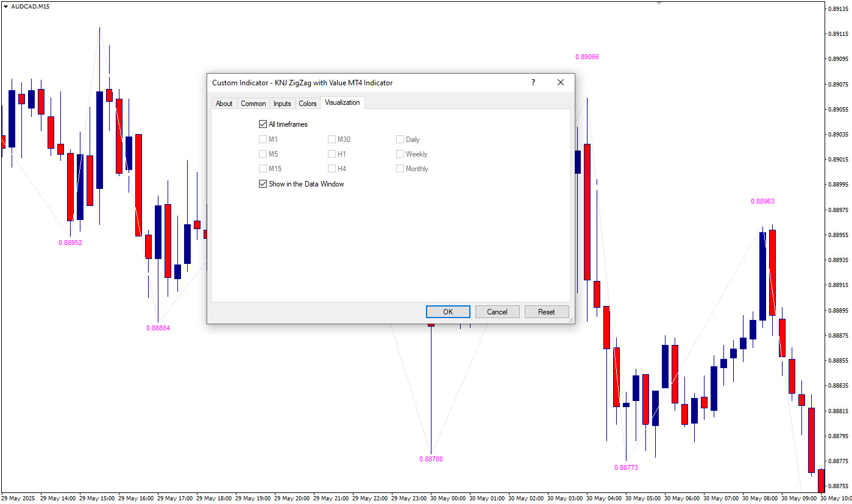Close the Custom Indicator dialog
Viewport: 852px width, 504px height.
(561, 83)
